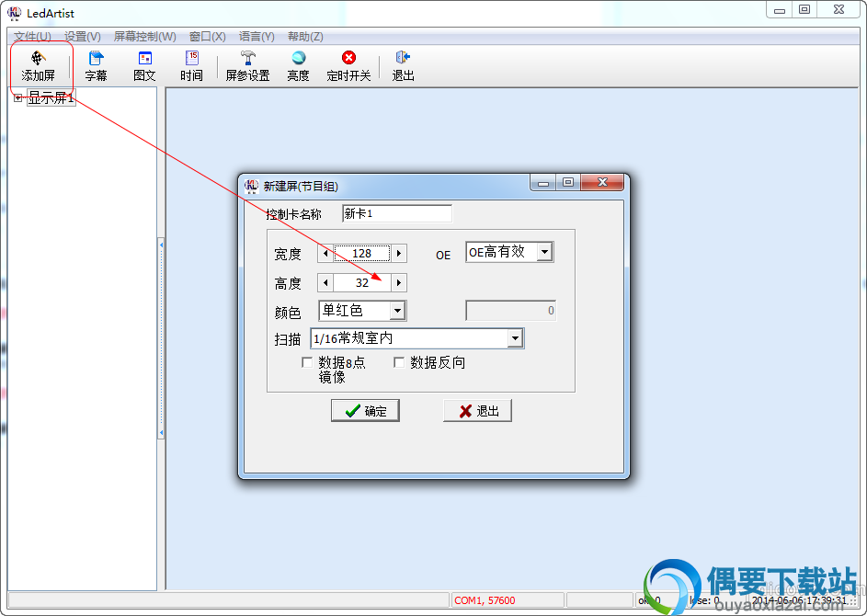867x616 pixels.
Task: Open the 文件(U) menu
Action: coord(32,37)
